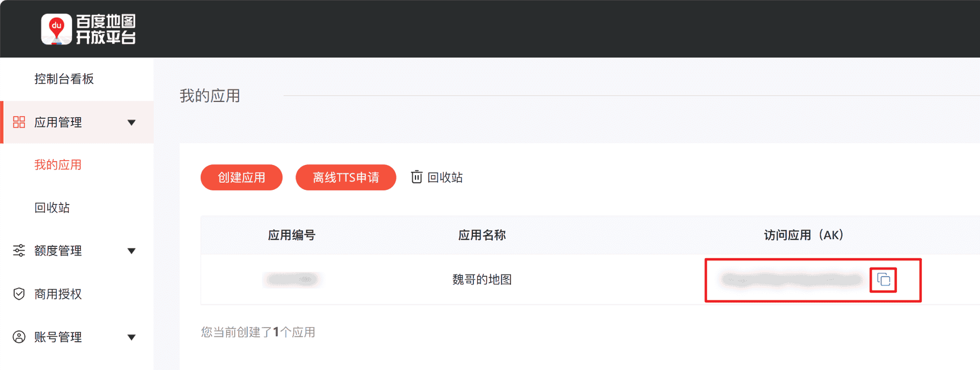Viewport: 980px width, 370px height.
Task: Open 回收站 from the toolbar area
Action: 444,177
